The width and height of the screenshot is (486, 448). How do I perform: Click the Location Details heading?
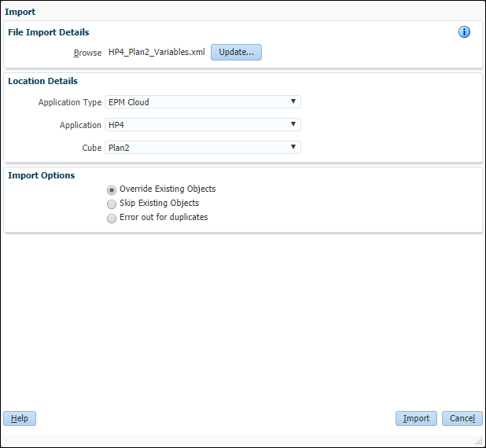coord(42,81)
